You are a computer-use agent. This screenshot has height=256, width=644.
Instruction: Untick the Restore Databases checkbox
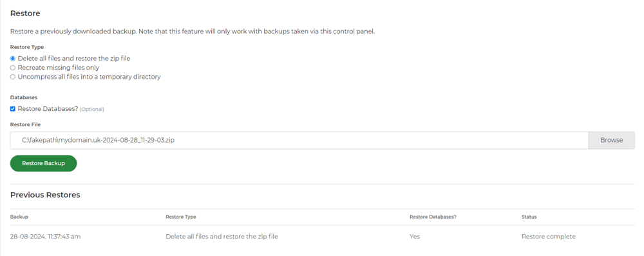[13, 109]
